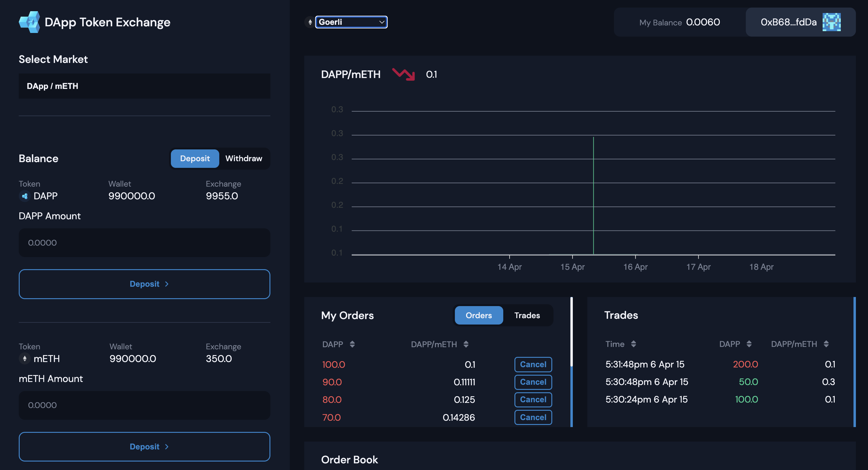The image size is (868, 470).
Task: Open the DApp / mETH market selector
Action: pos(144,86)
